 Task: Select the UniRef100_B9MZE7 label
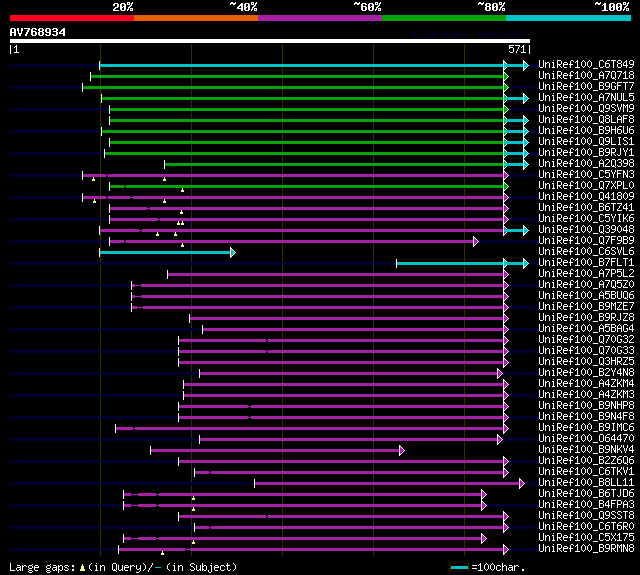(x=586, y=307)
